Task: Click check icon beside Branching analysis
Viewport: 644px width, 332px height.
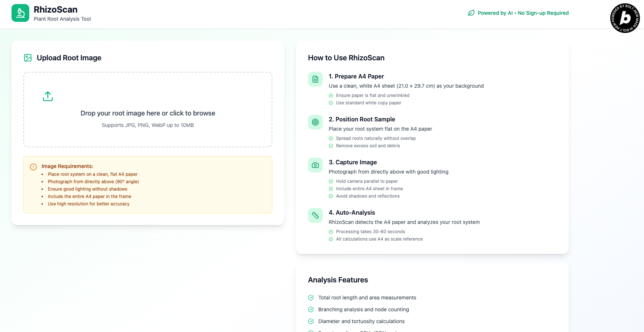Action: (311, 309)
